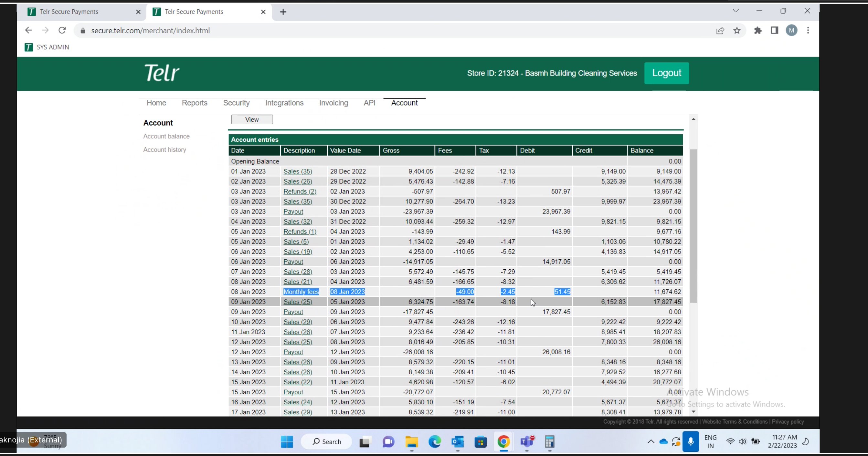The width and height of the screenshot is (868, 456).
Task: Open Microsoft Teams from the taskbar
Action: [527, 441]
